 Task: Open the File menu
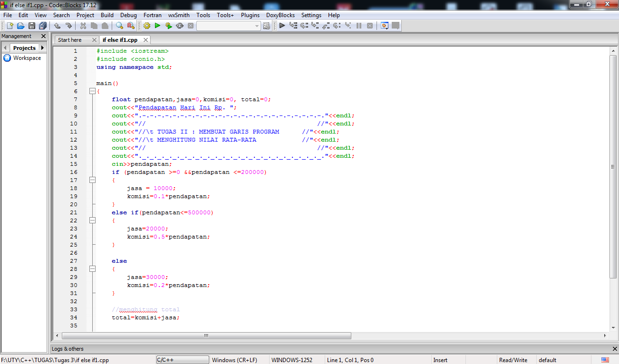8,15
